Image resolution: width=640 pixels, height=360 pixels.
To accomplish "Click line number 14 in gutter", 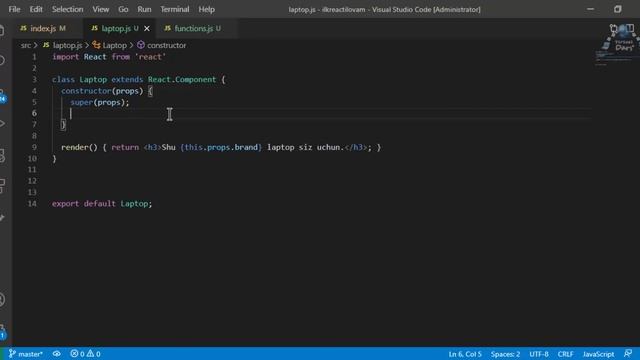I will point(32,203).
